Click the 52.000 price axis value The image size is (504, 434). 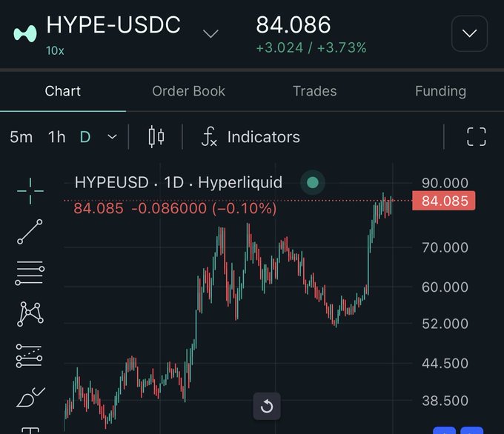click(x=445, y=324)
